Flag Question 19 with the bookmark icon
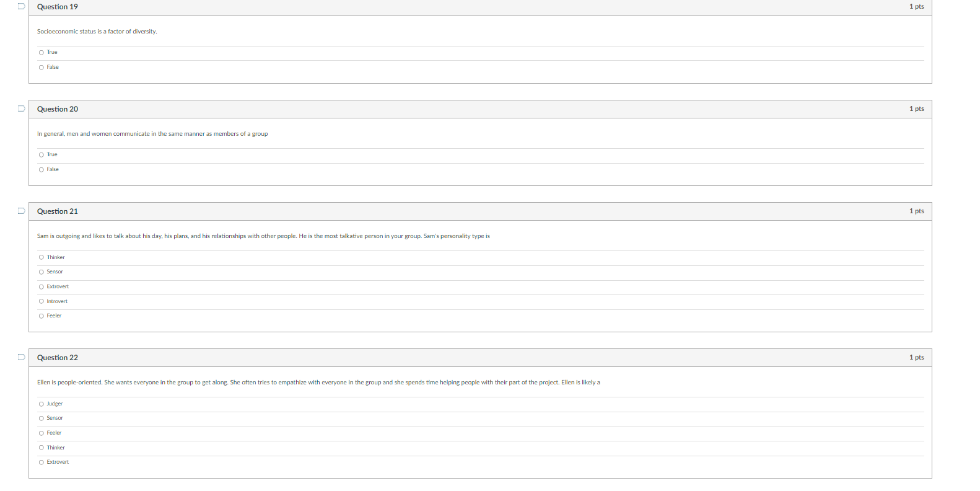This screenshot has height=491, width=980. (x=21, y=6)
